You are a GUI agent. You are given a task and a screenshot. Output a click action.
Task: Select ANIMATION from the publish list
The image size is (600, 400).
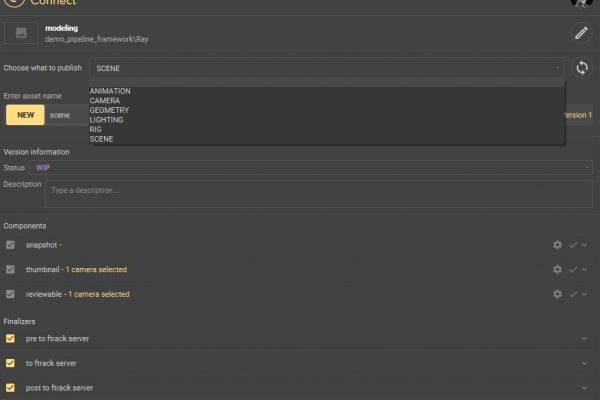pos(110,91)
